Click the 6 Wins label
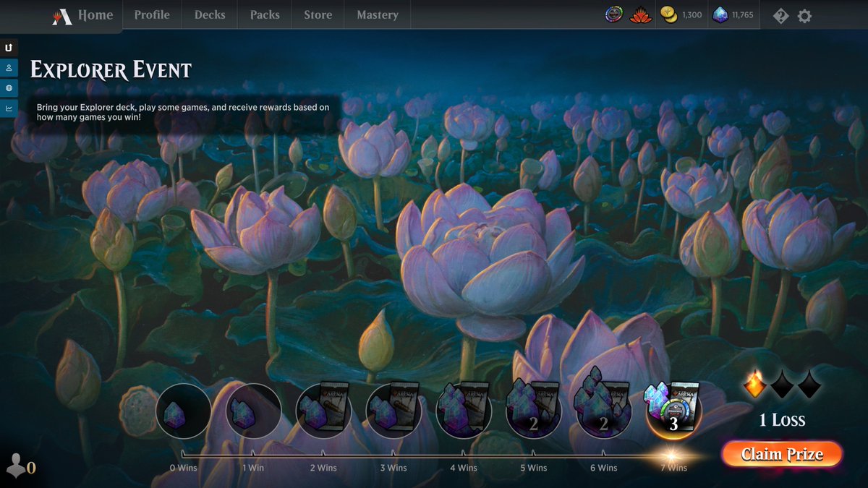Viewport: 868px width, 488px height. pos(603,468)
